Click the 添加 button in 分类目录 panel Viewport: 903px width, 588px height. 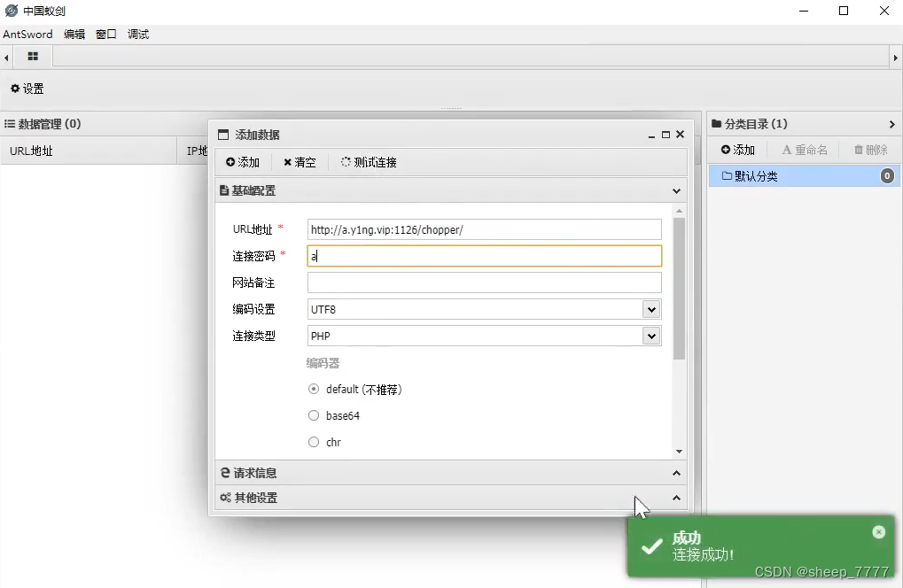[x=737, y=150]
